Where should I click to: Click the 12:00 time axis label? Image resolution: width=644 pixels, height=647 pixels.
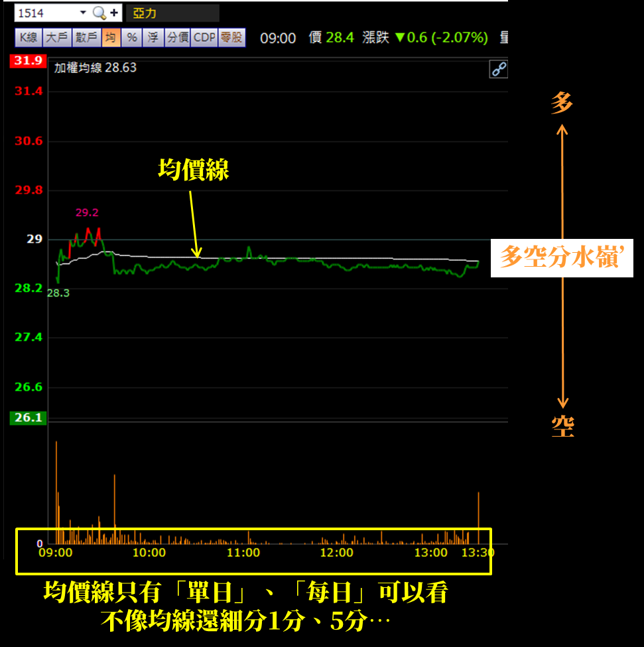tap(336, 553)
